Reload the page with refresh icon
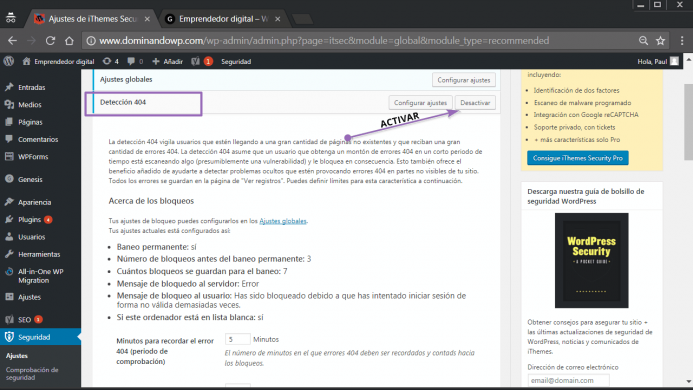The height and width of the screenshot is (390, 693). coord(50,41)
